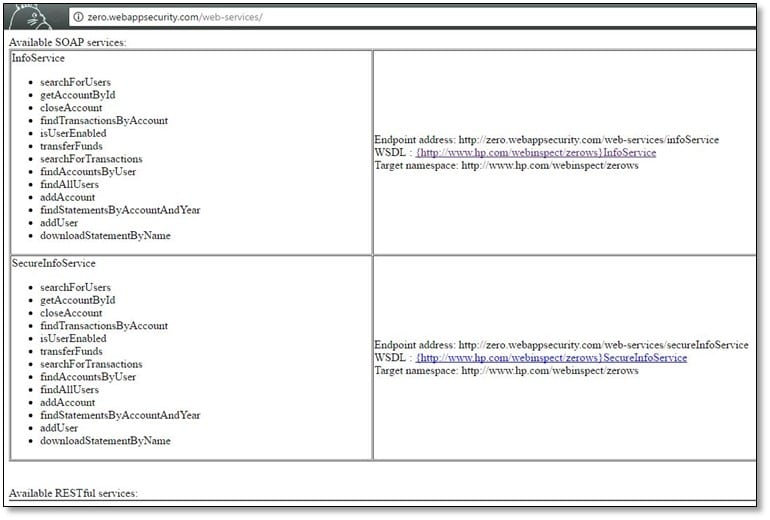Click the Available SOAP services heading
Viewport: 770px width, 520px height.
pyautogui.click(x=68, y=42)
